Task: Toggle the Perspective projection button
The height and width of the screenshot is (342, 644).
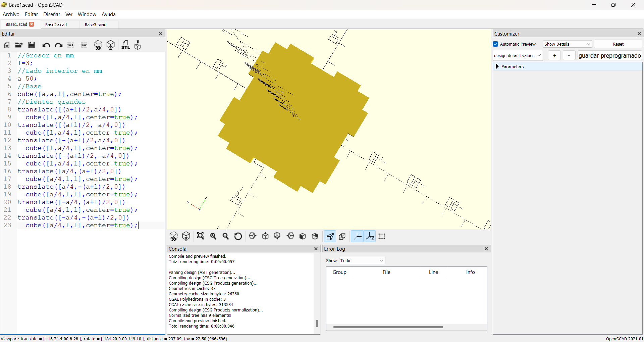Action: tap(330, 236)
